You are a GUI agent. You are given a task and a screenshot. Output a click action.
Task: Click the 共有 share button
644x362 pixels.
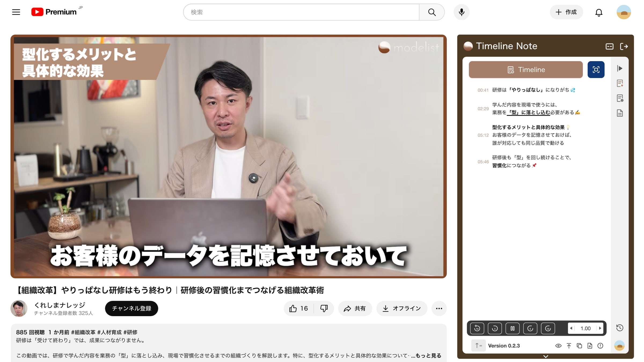click(355, 308)
